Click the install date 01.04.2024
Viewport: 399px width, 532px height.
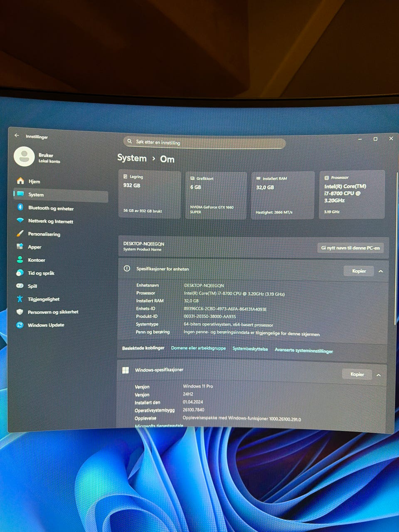point(193,402)
